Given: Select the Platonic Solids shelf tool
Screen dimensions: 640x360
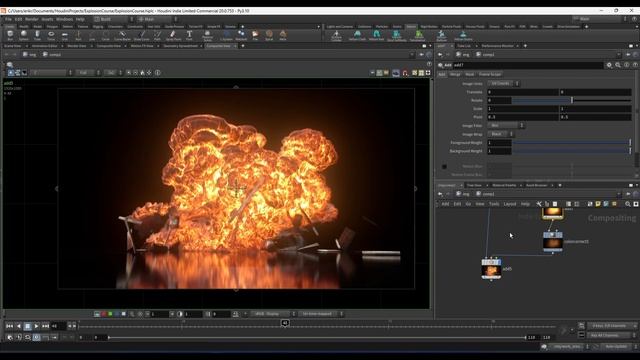Looking at the screenshot, I should tap(207, 35).
